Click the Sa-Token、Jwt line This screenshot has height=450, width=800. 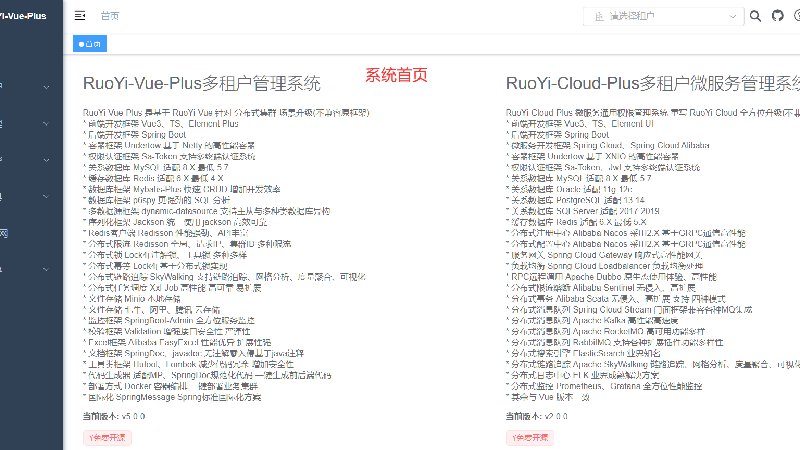pyautogui.click(x=603, y=167)
